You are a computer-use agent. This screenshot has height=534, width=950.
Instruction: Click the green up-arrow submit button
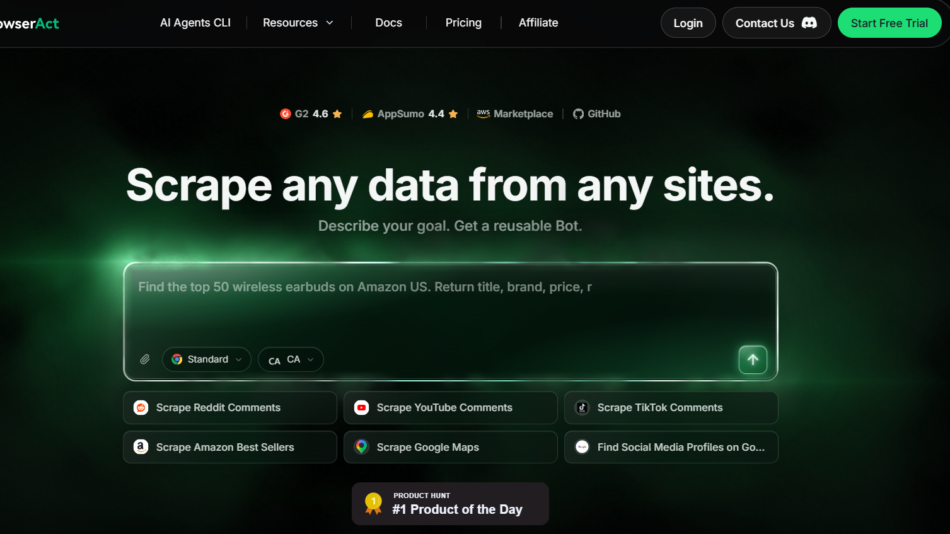tap(752, 359)
